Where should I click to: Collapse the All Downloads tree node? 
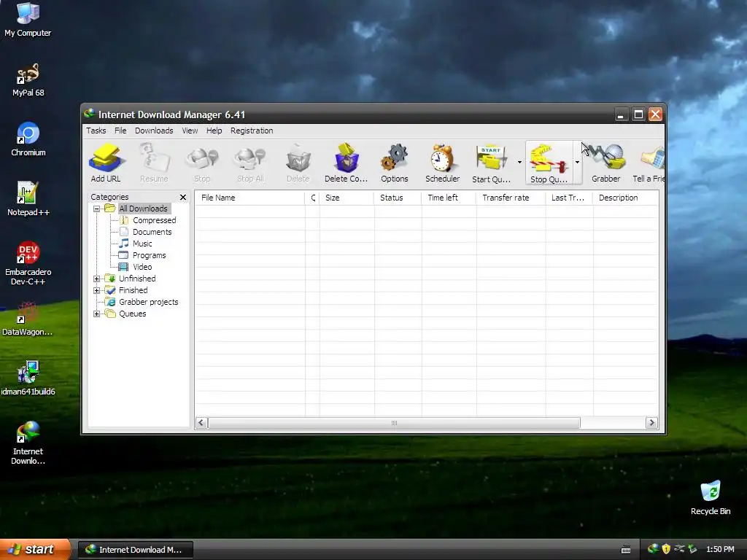(97, 209)
